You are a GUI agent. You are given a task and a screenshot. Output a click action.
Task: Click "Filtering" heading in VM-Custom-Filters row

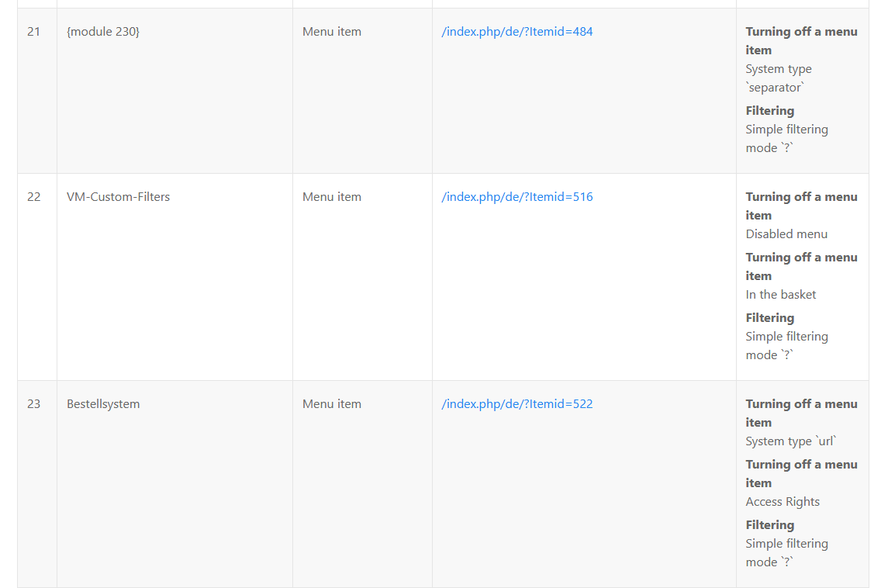(770, 318)
